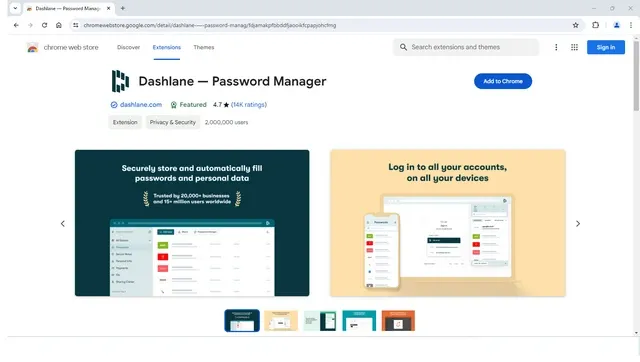This screenshot has height=362, width=640.
Task: Bookmark this page with the star
Action: [x=576, y=25]
